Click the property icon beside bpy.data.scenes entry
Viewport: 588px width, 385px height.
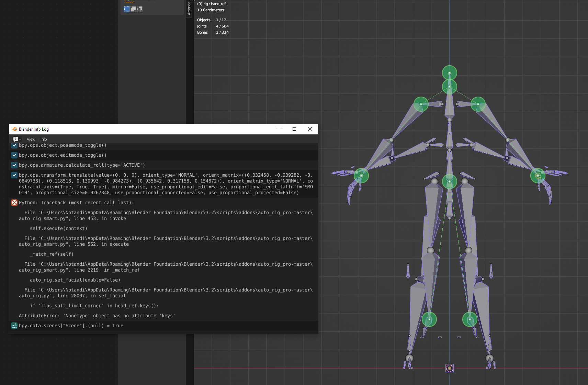[x=14, y=326]
